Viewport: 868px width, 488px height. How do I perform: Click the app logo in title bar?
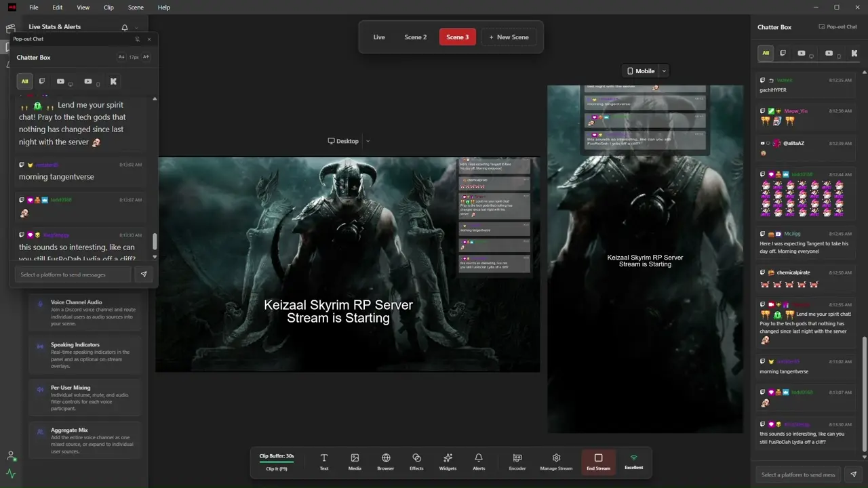coord(11,7)
